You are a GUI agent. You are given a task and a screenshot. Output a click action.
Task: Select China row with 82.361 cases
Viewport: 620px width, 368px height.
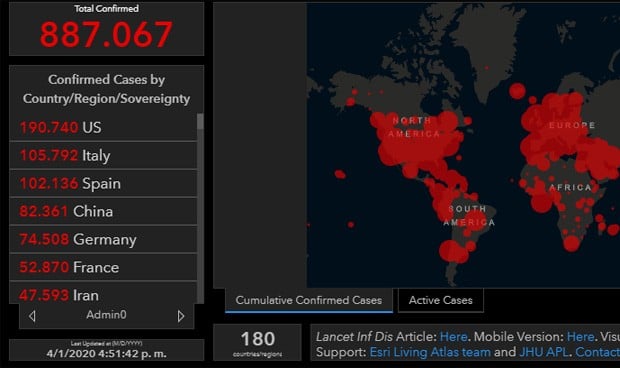(x=103, y=211)
